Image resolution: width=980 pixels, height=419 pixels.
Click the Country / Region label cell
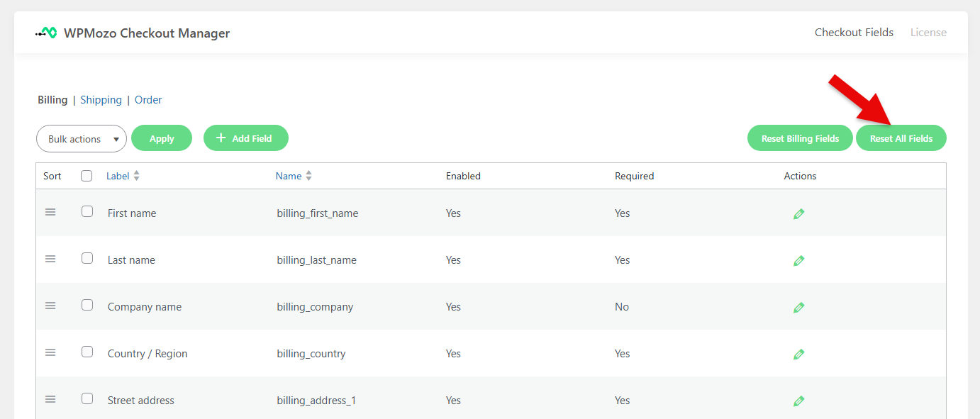[x=147, y=354]
